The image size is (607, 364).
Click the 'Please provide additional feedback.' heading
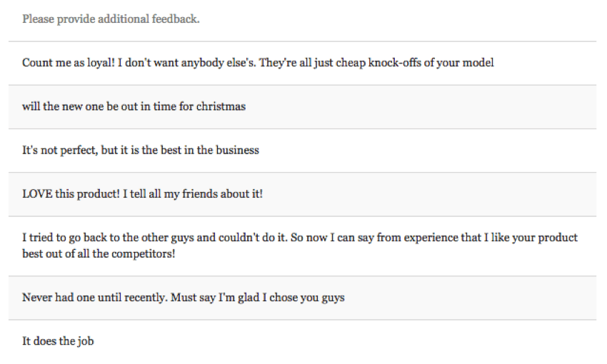click(x=111, y=19)
